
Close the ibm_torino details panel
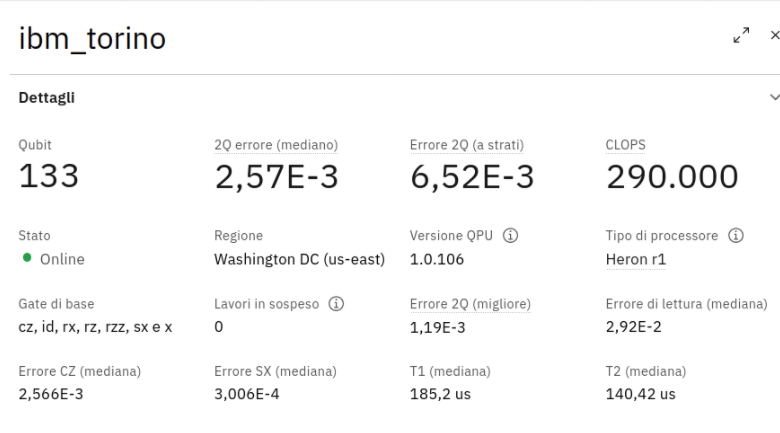(774, 36)
